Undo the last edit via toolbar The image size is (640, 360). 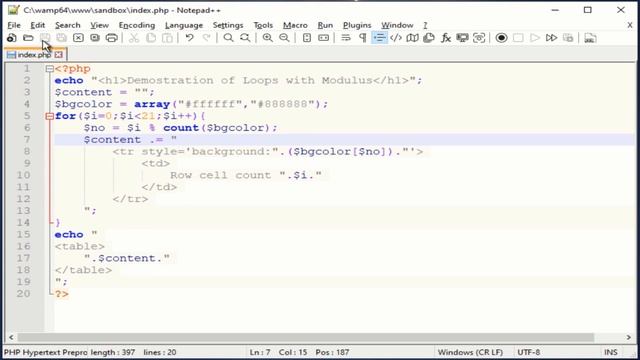(x=189, y=38)
